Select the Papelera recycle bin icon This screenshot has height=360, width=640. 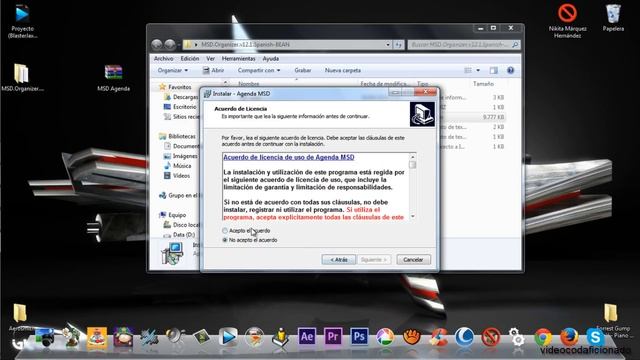(613, 18)
